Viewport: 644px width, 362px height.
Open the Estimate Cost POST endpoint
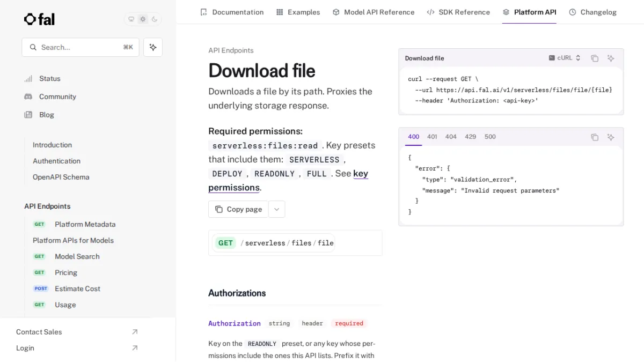pyautogui.click(x=67, y=289)
